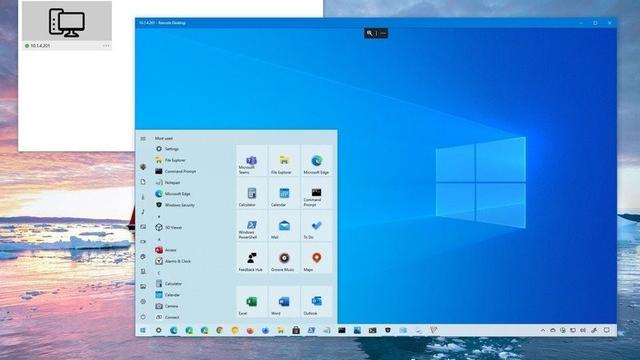Open Documents from the Start menu left rail

click(x=143, y=182)
